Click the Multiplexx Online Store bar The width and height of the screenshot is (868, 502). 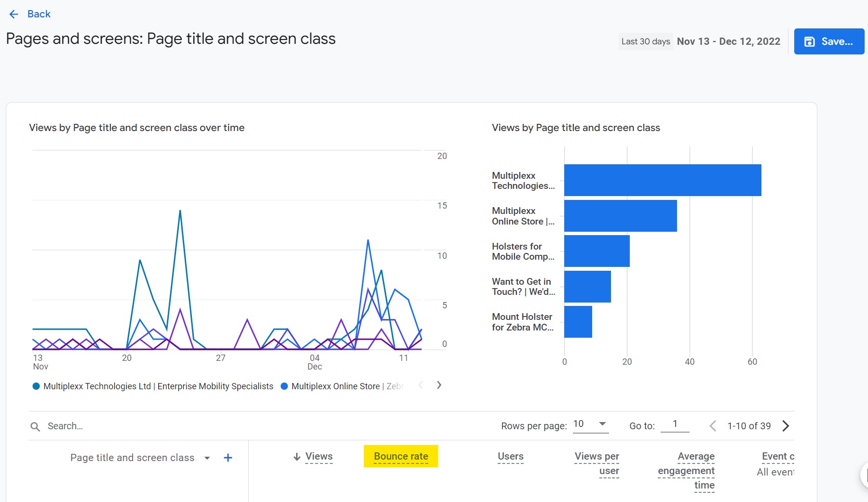tap(621, 216)
